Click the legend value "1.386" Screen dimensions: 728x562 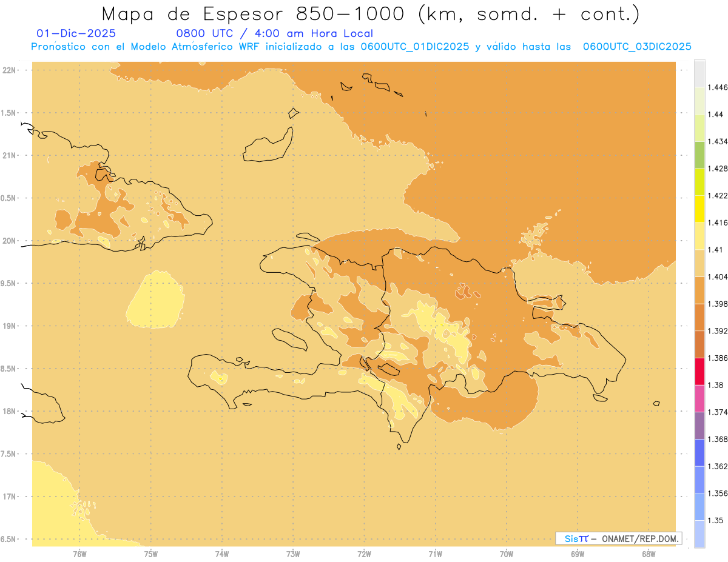[718, 358]
